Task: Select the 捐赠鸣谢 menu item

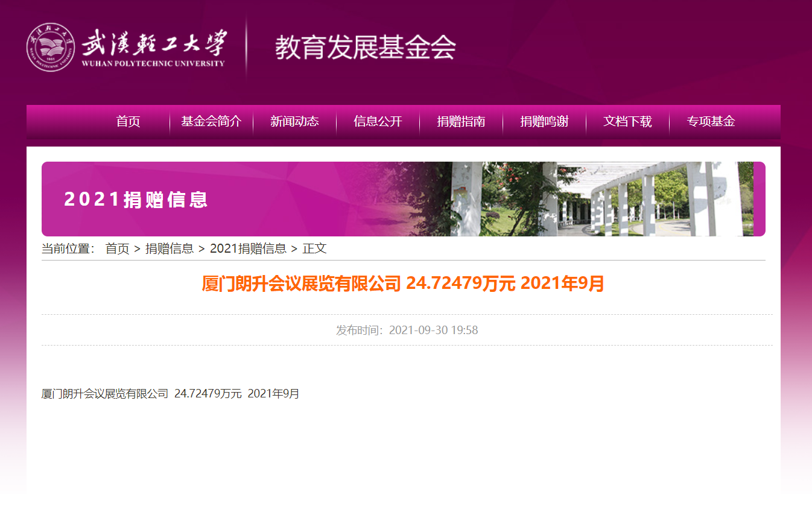Action: pyautogui.click(x=544, y=121)
